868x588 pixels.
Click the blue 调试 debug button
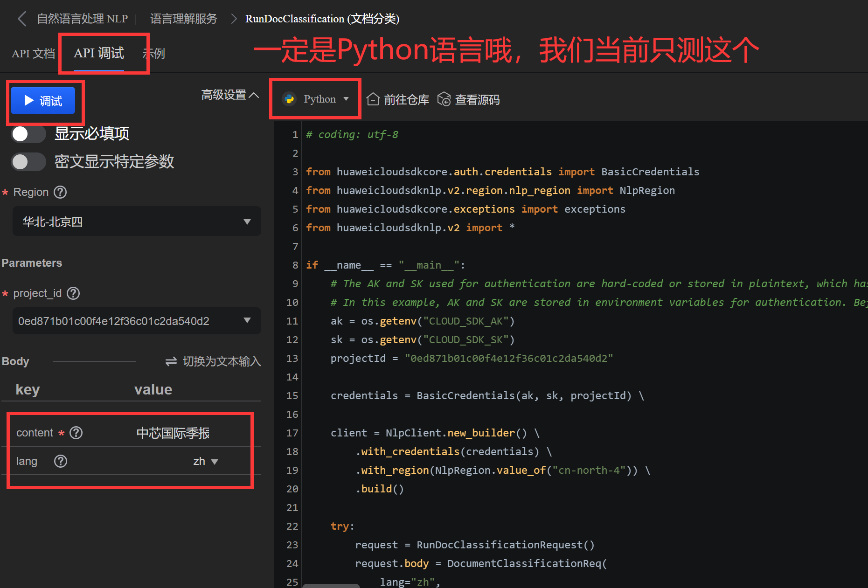43,101
